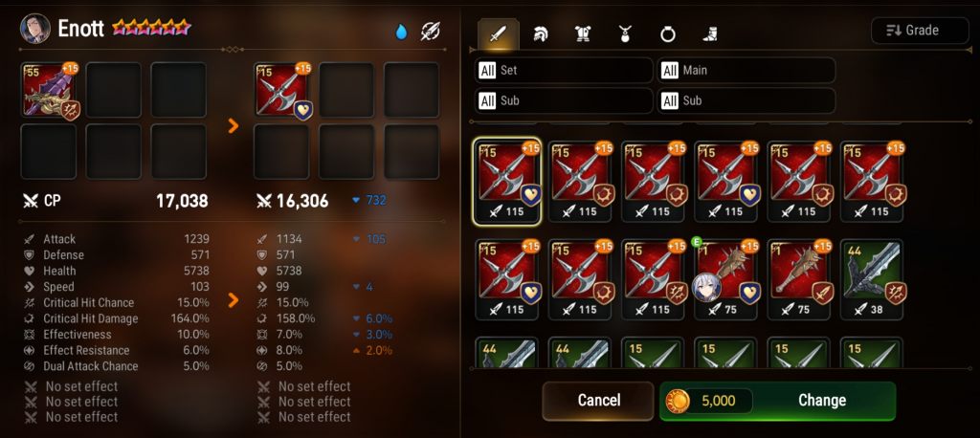Expand the All Main stat filter
980x438 pixels.
click(x=746, y=70)
